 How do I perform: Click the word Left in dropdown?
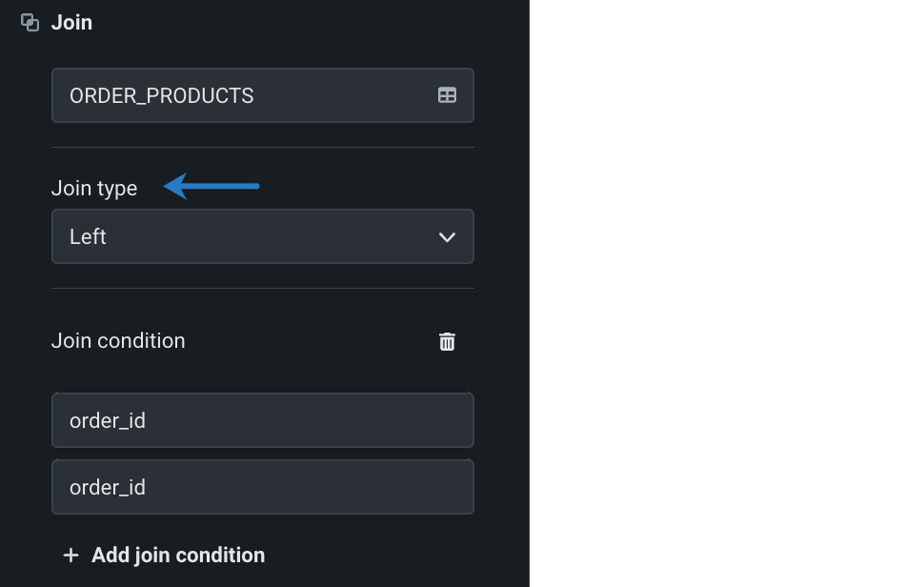(x=88, y=236)
